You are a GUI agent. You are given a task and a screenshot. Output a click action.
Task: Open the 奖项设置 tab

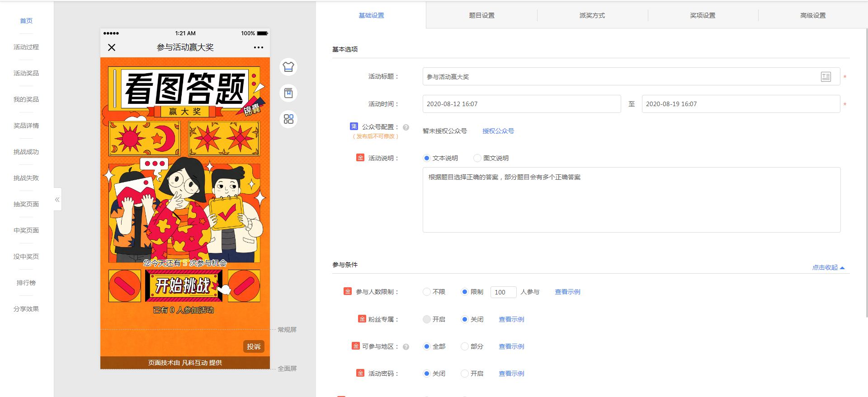703,15
